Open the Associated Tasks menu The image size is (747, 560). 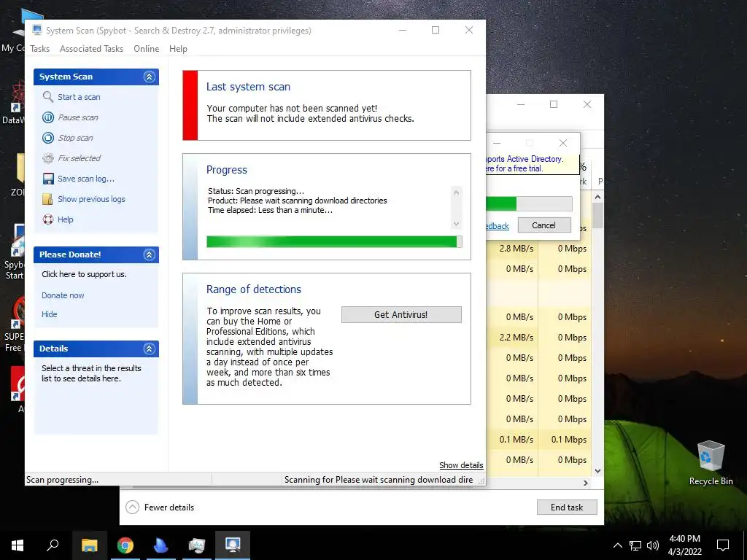coord(91,49)
